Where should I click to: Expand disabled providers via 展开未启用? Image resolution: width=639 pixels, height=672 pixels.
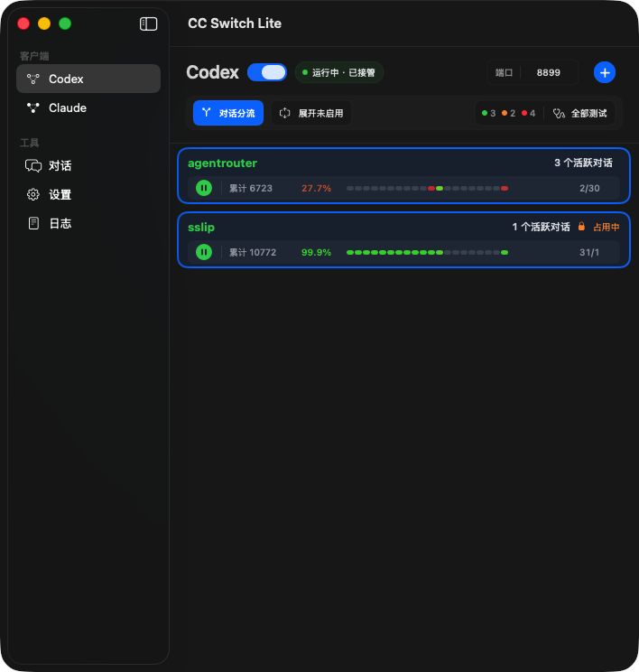click(311, 113)
